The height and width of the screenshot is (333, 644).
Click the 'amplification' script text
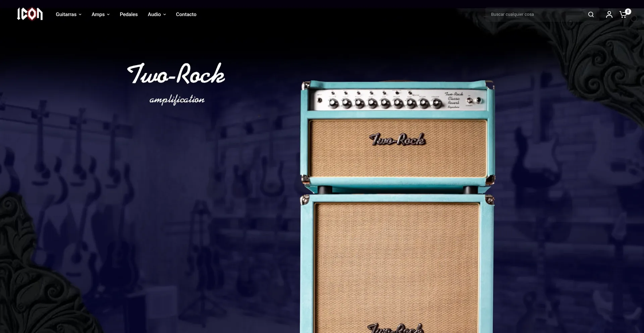pyautogui.click(x=177, y=100)
